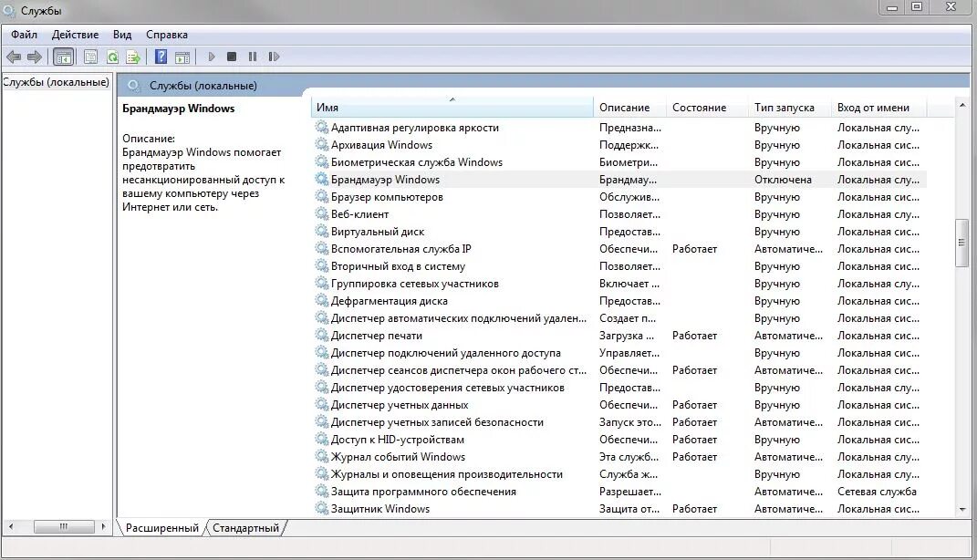Sort by the Тип запуска column header
Screen dimensions: 977x560
pos(789,107)
